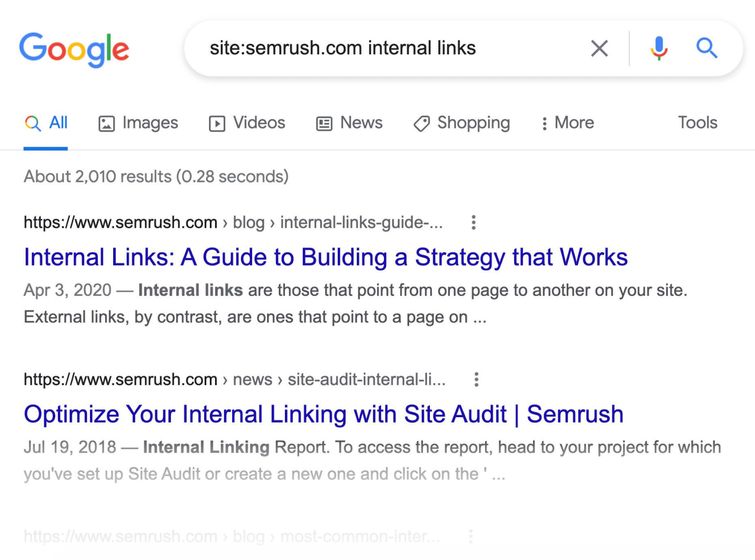Click the faded third result breadcrumb
This screenshot has width=755, height=560.
click(x=231, y=536)
